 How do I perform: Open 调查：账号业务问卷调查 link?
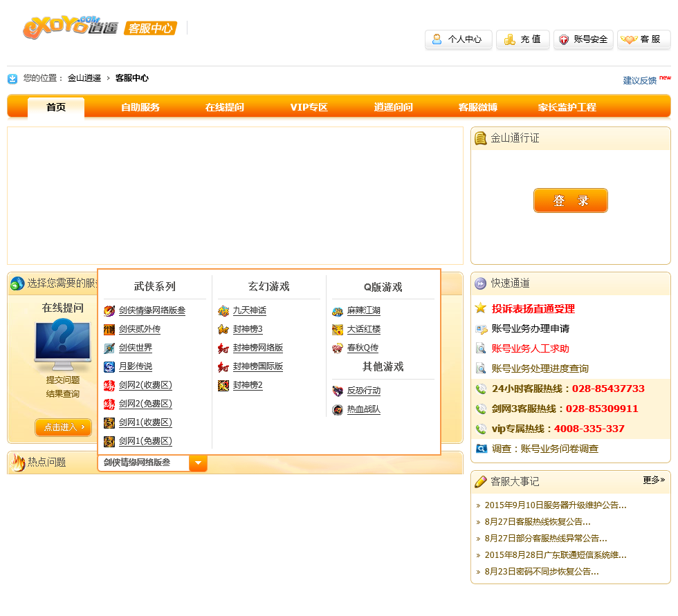coord(545,449)
